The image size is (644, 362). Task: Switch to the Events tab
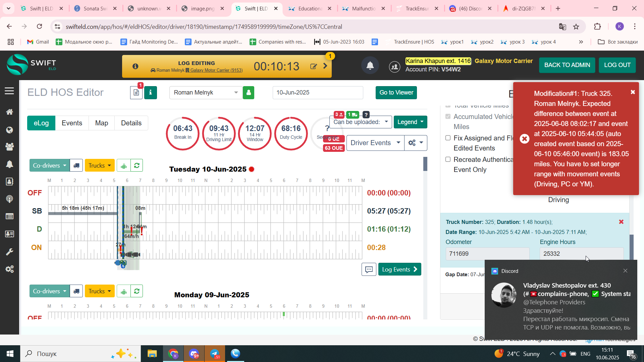[x=72, y=123]
